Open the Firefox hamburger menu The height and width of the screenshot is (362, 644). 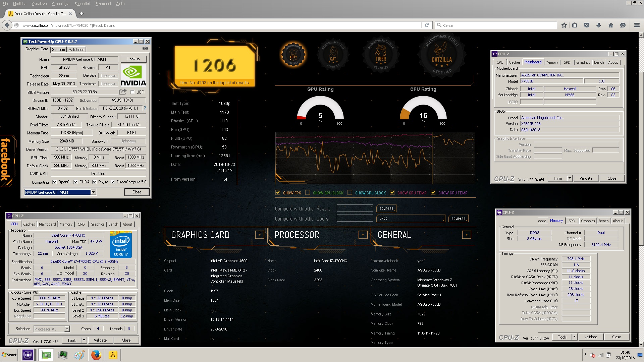[x=637, y=25]
